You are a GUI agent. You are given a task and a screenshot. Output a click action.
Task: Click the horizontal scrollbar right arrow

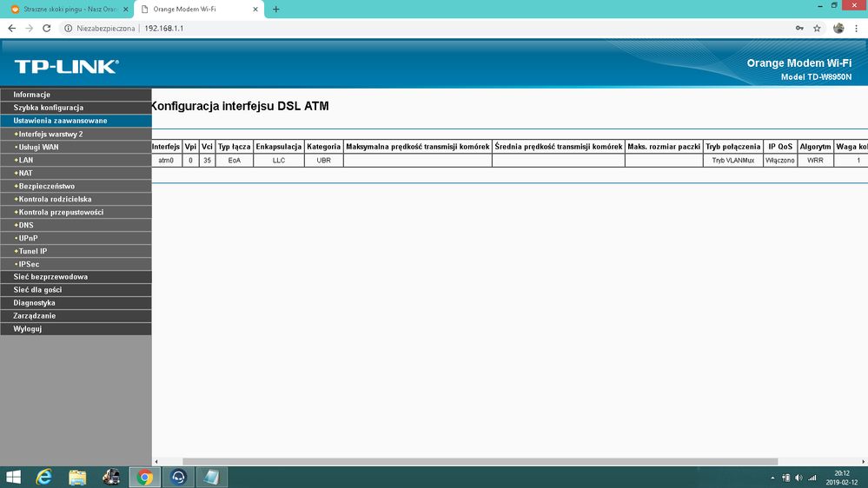click(x=863, y=461)
